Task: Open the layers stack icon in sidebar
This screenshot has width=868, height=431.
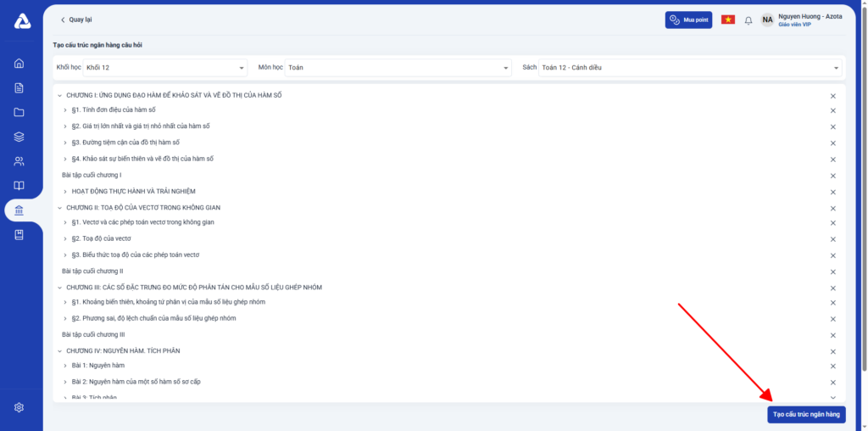Action: [x=19, y=137]
